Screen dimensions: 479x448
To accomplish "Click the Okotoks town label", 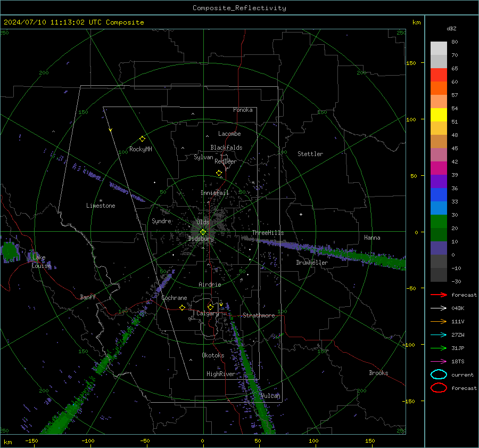I will click(x=213, y=355).
